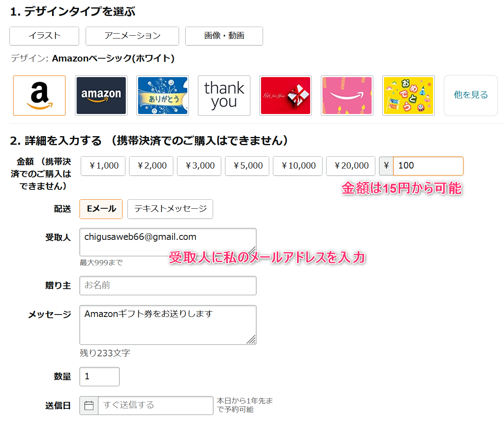Select the yellow おめでとう design
The image size is (504, 424).
409,96
